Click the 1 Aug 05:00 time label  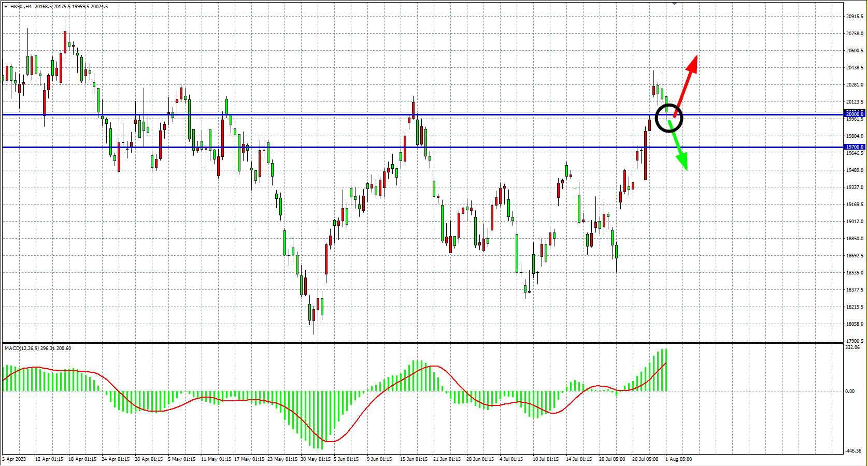click(x=678, y=459)
